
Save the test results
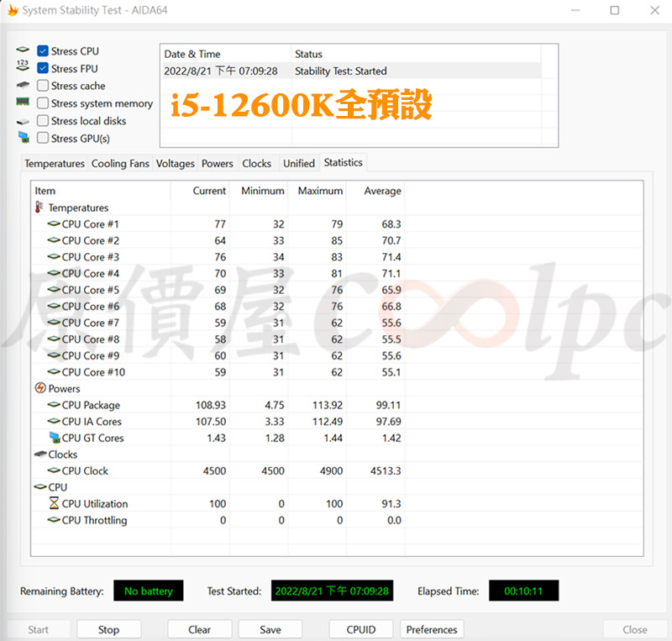pyautogui.click(x=270, y=629)
